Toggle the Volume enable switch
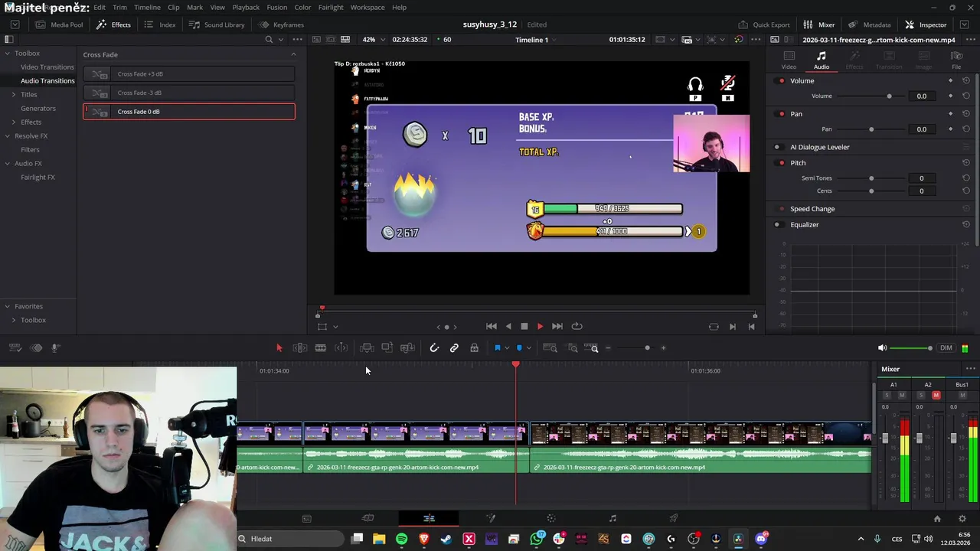Screen dimensions: 980x551 pyautogui.click(x=781, y=81)
